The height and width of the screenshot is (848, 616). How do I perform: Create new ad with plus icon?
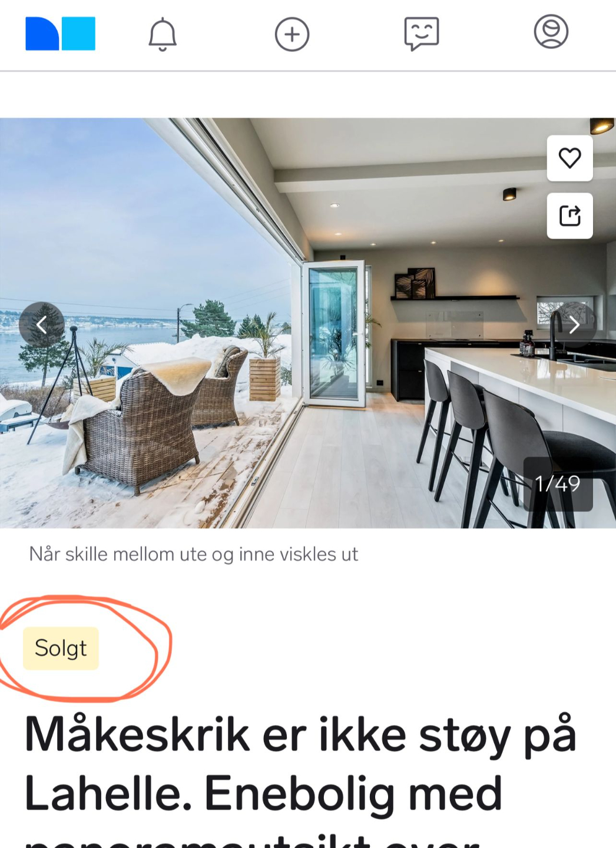(x=292, y=34)
